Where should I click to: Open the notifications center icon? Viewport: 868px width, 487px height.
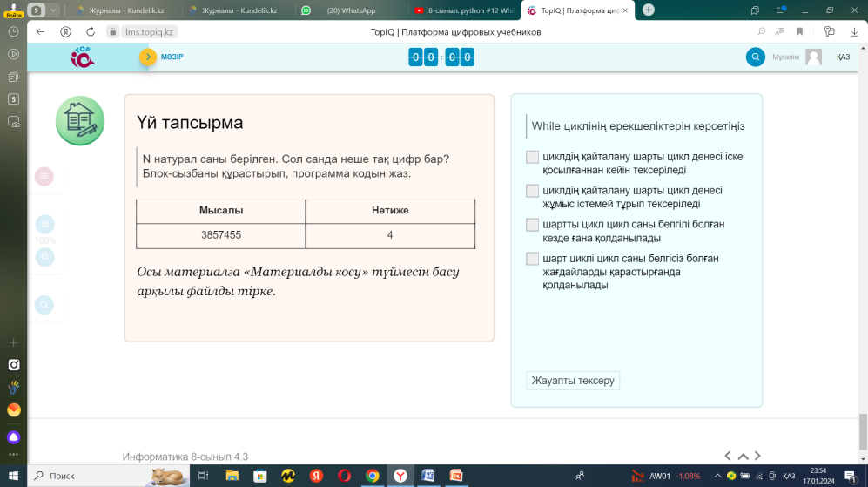tap(851, 476)
